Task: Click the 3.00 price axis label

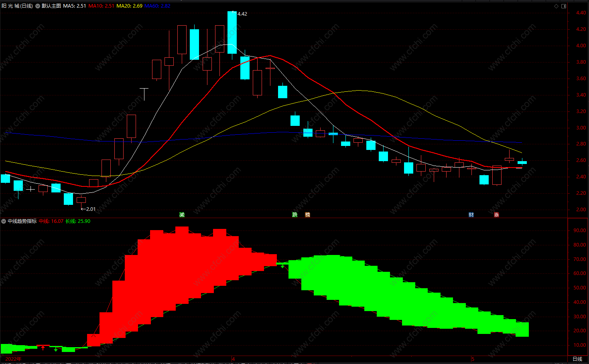Action: pyautogui.click(x=581, y=128)
